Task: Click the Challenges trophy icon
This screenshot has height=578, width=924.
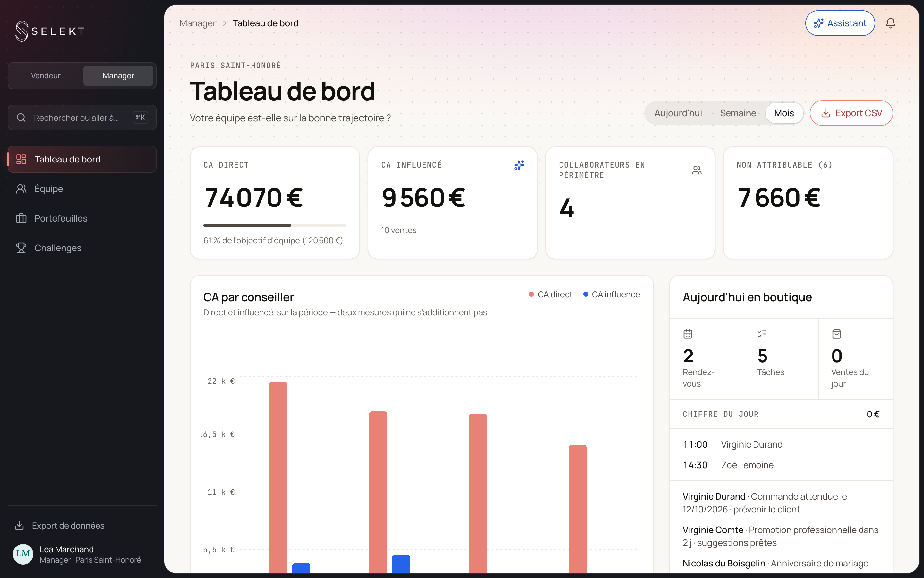Action: tap(21, 248)
